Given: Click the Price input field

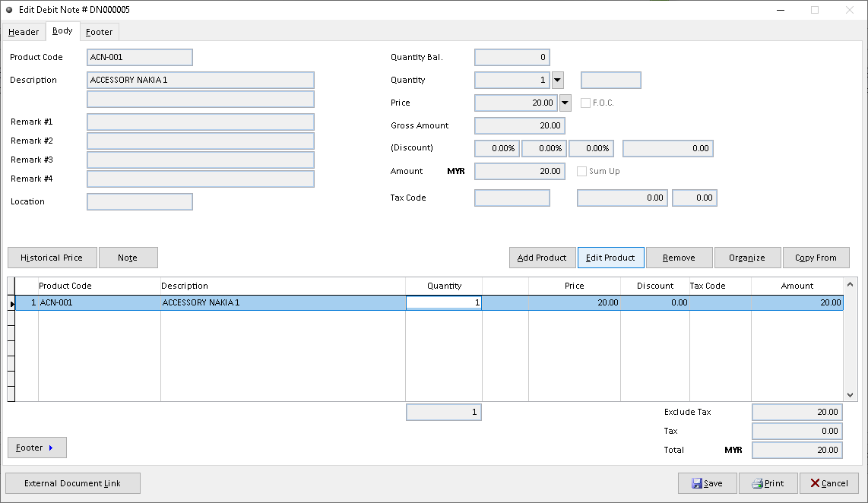Looking at the screenshot, I should (516, 103).
